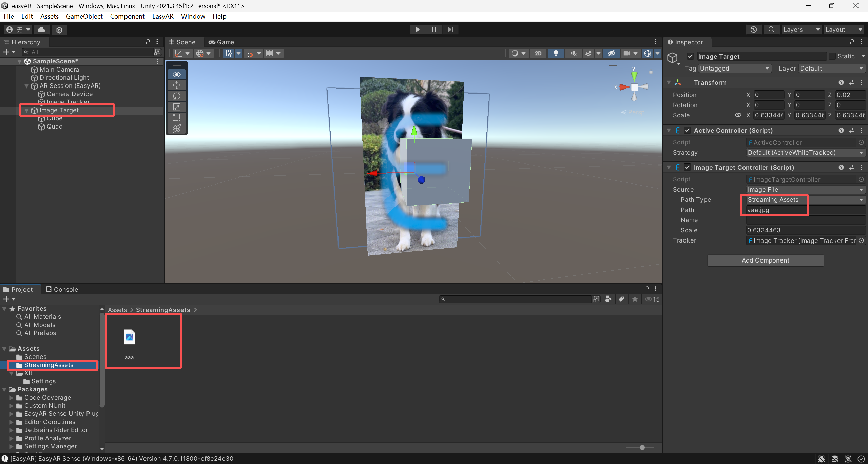Switch to the Console tab
Screen dimensions: 868x464
62,289
